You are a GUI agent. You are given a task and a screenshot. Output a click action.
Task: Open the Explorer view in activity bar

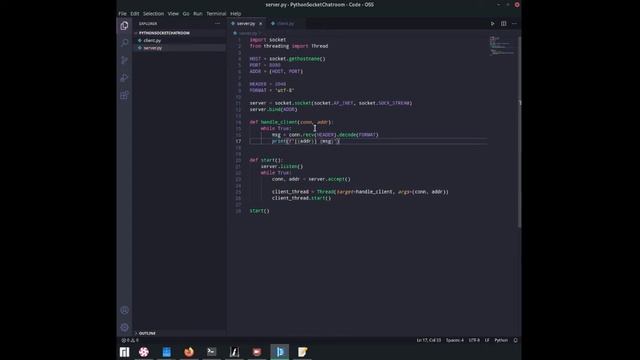point(124,26)
